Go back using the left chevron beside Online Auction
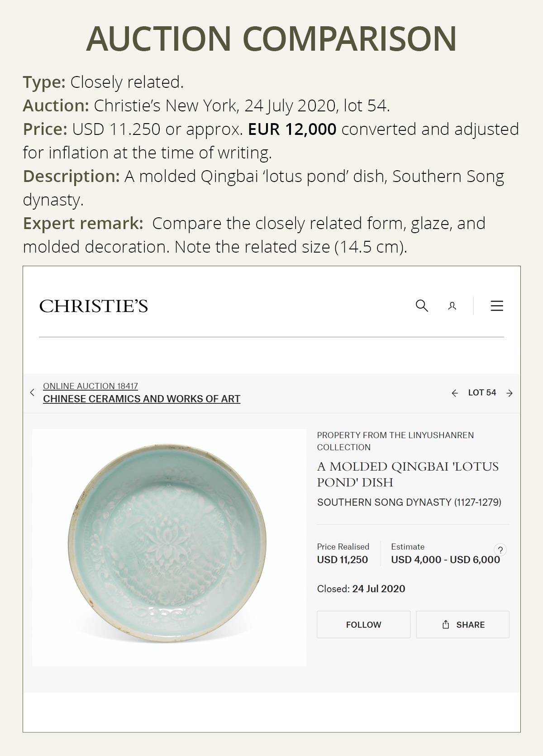Image resolution: width=543 pixels, height=756 pixels. (32, 392)
